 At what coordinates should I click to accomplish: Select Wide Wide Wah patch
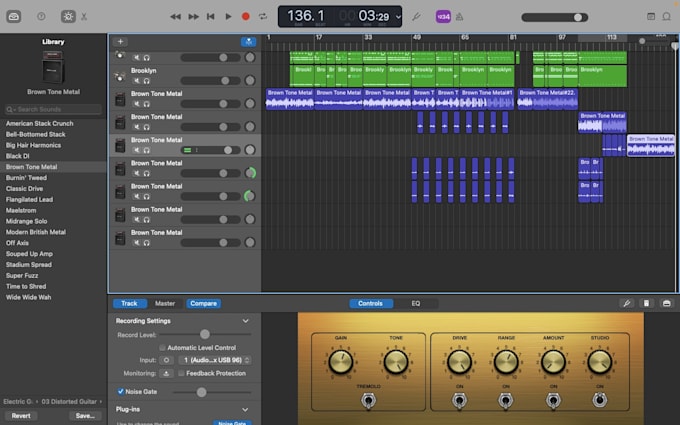point(28,297)
